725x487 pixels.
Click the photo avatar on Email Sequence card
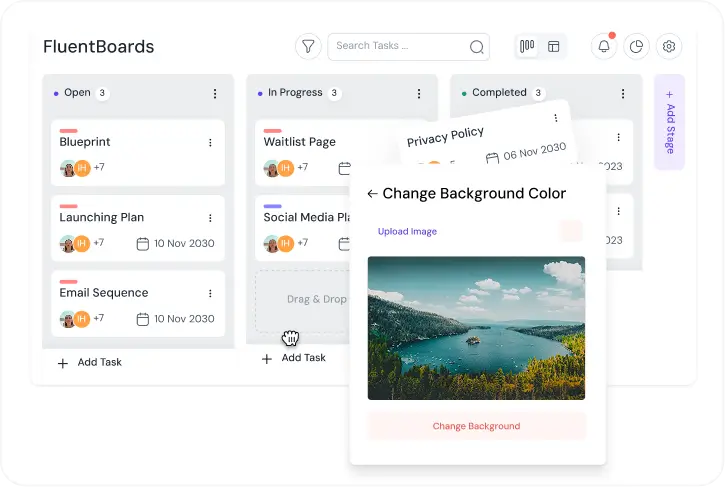click(68, 319)
